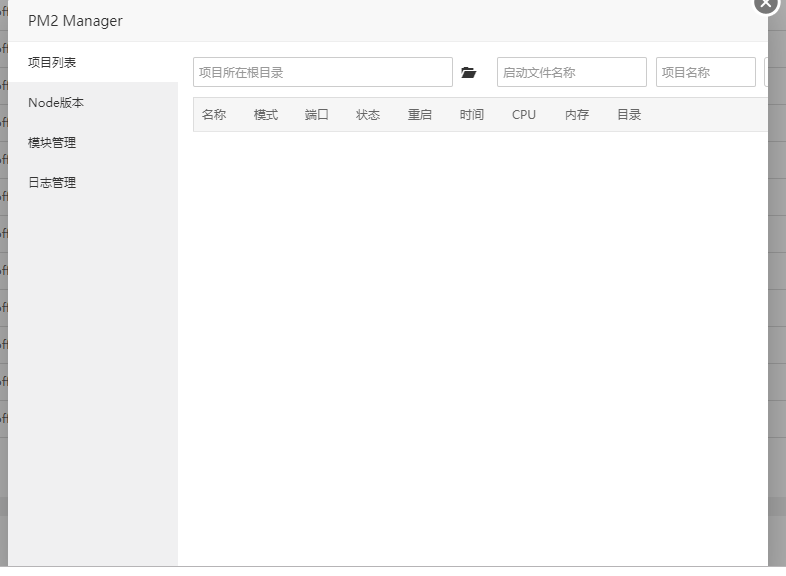Screen dimensions: 786x576
Task: Open the 模块管理 tab
Action: click(93, 142)
